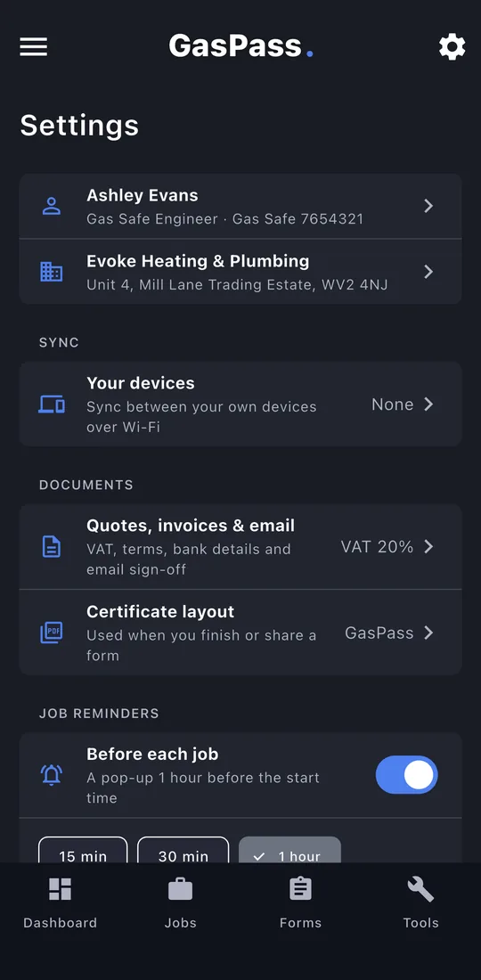
Task: Open Quotes, invoices & email settings
Action: (x=240, y=547)
